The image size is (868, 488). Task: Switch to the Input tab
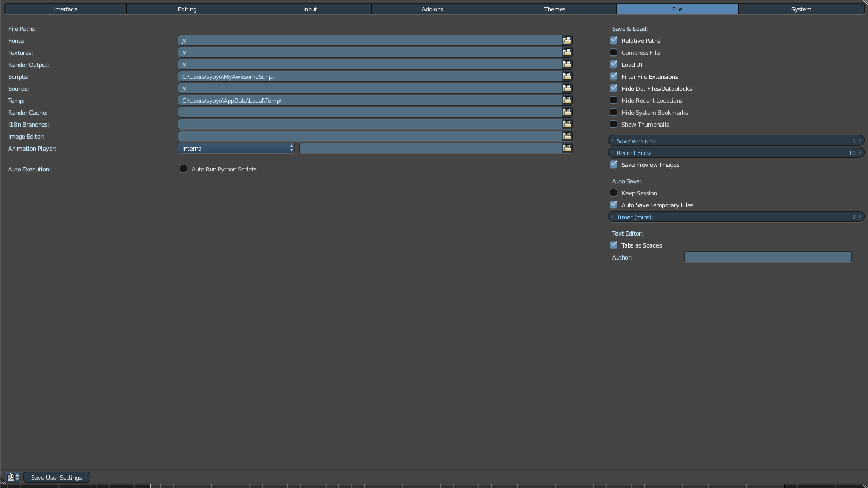click(x=310, y=9)
